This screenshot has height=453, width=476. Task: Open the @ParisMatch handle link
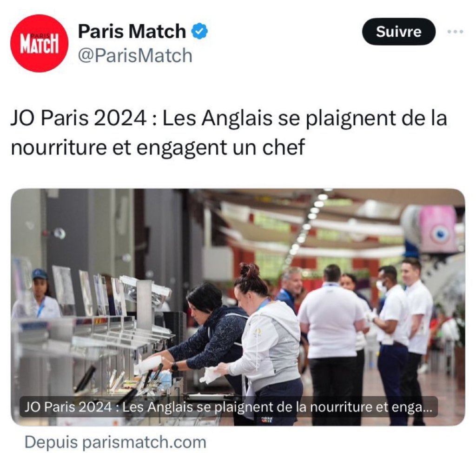135,56
